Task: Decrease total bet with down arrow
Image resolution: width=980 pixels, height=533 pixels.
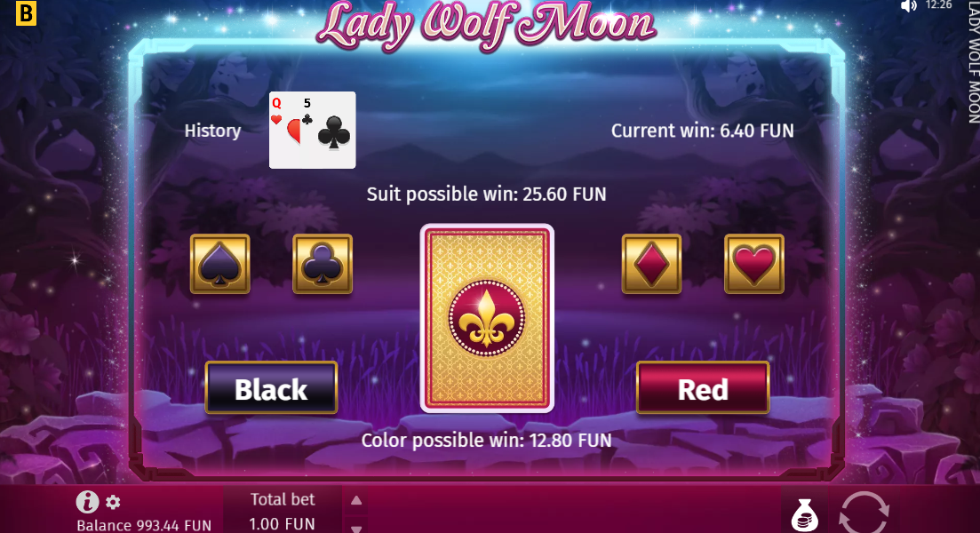Action: pyautogui.click(x=356, y=529)
